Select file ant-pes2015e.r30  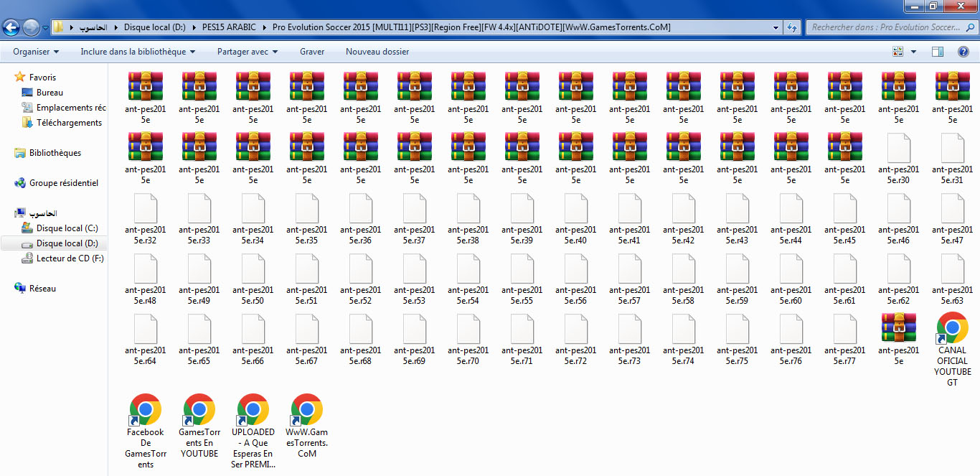(898, 149)
